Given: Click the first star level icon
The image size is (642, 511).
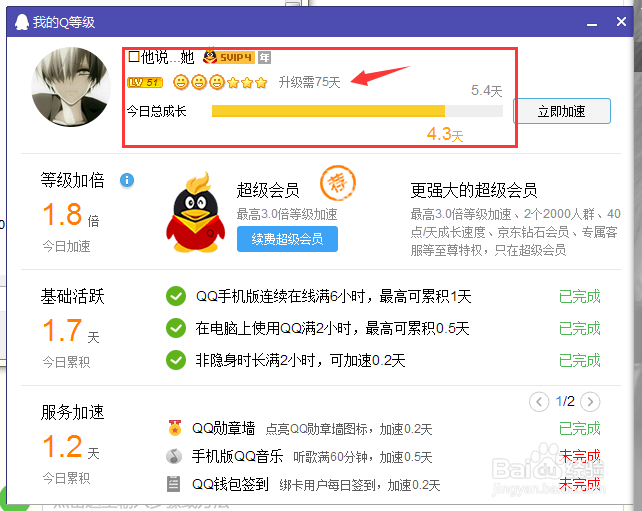Looking at the screenshot, I should click(x=233, y=83).
